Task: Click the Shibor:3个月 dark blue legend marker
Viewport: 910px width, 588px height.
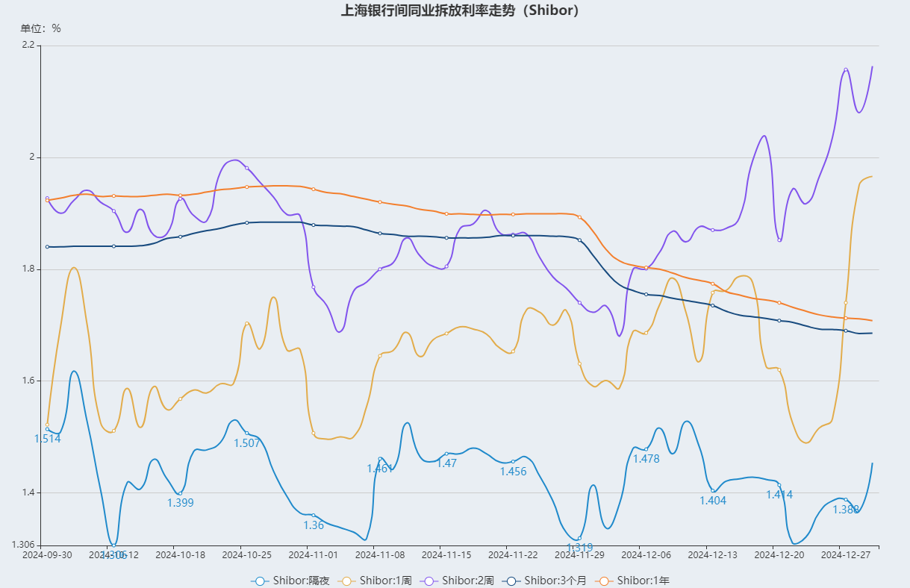Action: coord(511,581)
